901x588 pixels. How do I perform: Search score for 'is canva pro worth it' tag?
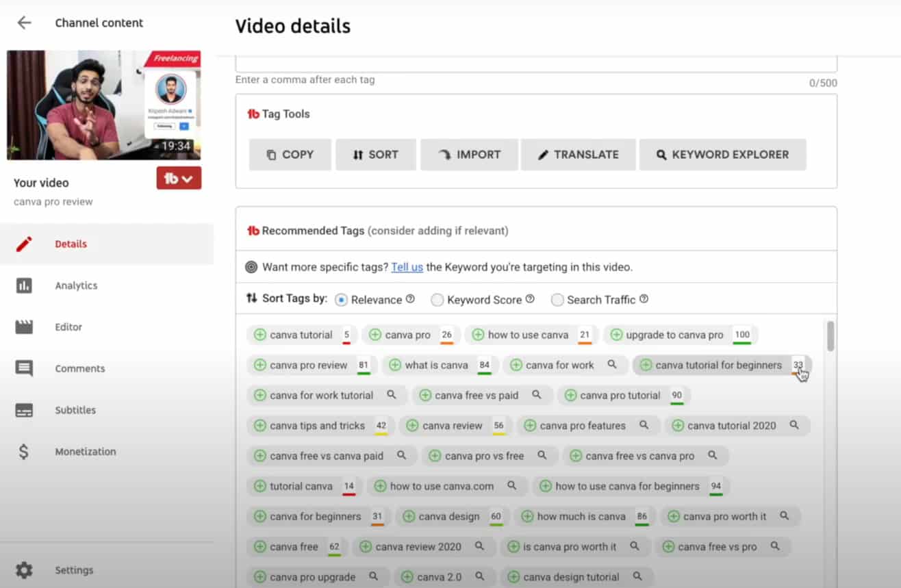(635, 546)
